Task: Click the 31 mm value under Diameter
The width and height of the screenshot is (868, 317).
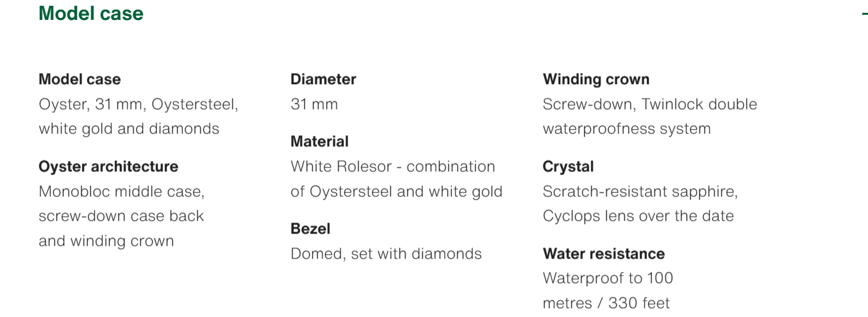Action: pos(314,105)
